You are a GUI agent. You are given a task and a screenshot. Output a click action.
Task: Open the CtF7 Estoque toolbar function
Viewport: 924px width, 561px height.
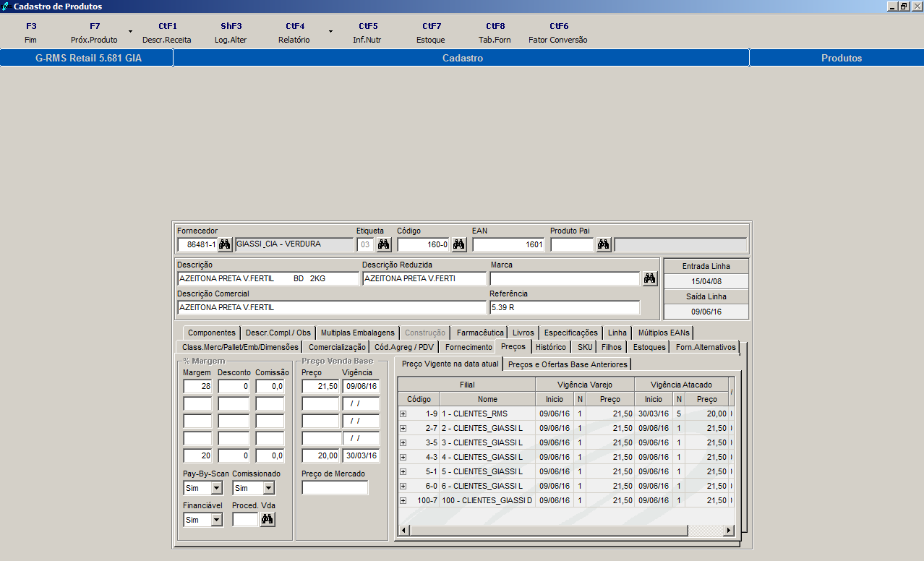pos(431,33)
